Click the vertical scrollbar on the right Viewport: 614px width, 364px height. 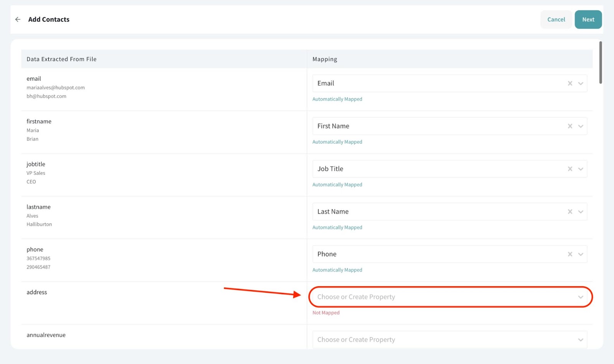[601, 63]
